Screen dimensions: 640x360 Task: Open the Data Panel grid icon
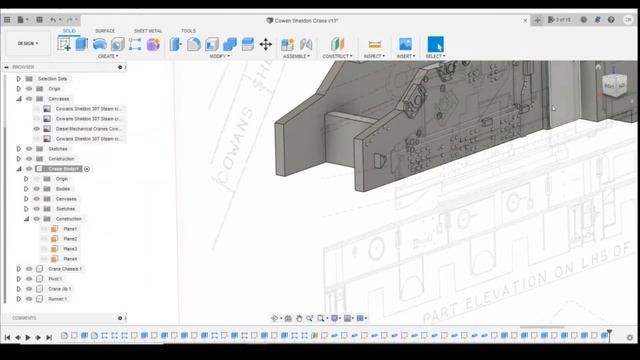tap(7, 20)
